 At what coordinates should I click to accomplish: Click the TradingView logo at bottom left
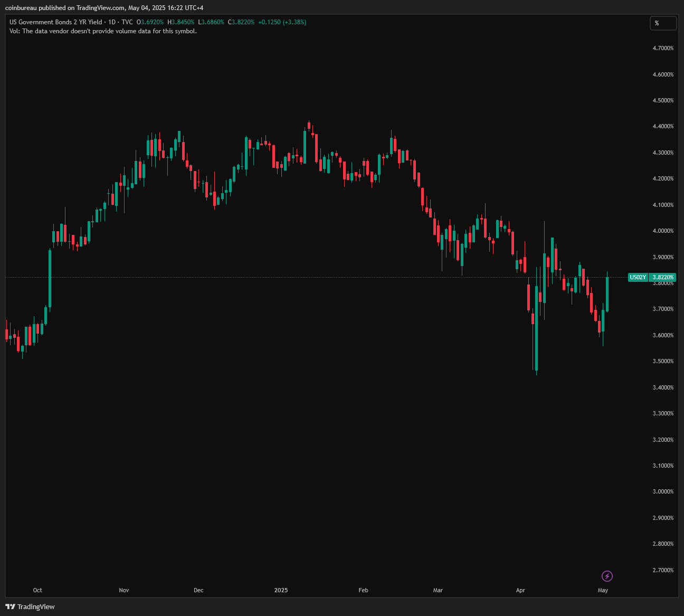30,606
